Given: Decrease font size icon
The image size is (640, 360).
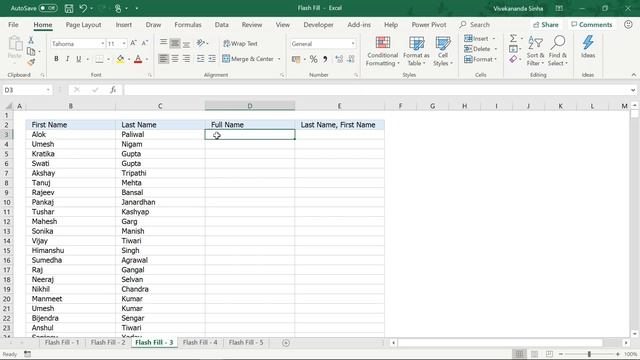Looking at the screenshot, I should [144, 43].
